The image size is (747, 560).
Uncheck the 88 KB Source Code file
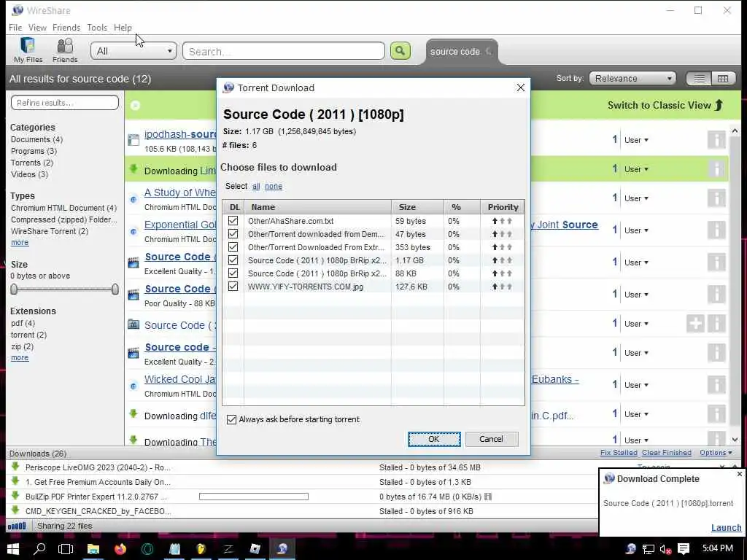point(233,273)
